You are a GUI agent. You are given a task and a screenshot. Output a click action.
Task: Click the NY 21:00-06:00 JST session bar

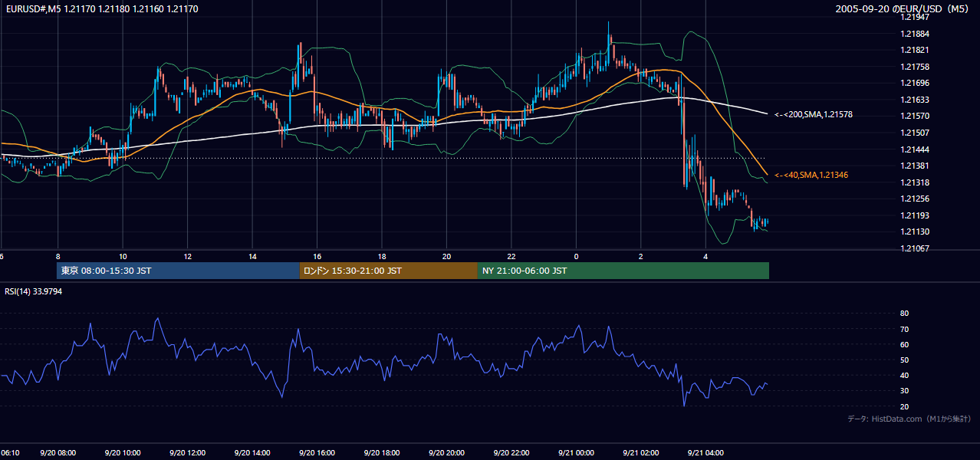tap(623, 271)
